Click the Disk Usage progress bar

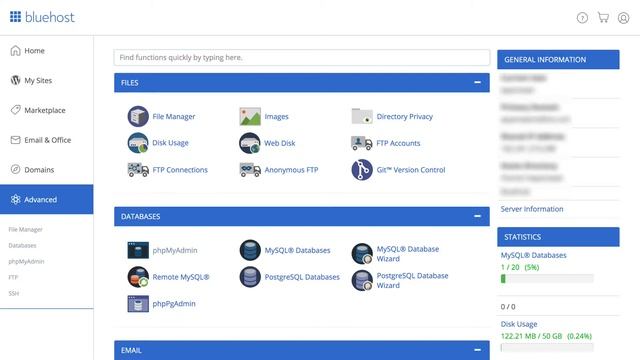[547, 347]
